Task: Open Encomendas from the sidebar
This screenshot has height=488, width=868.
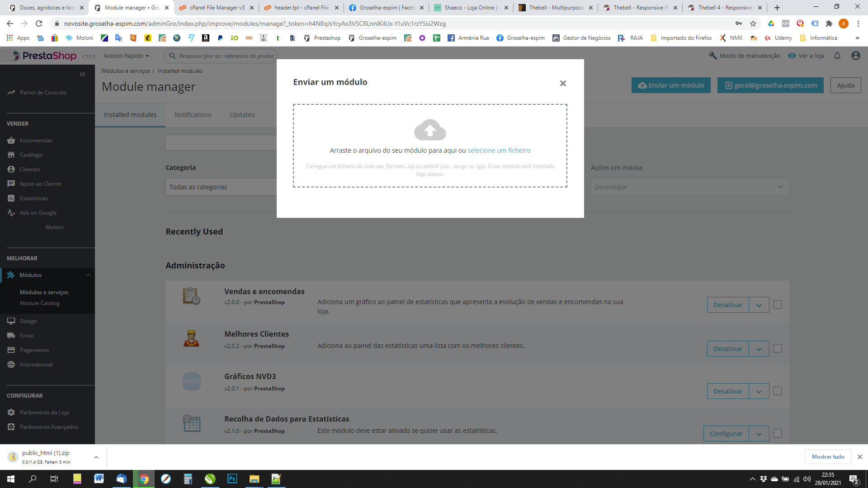Action: [36, 141]
